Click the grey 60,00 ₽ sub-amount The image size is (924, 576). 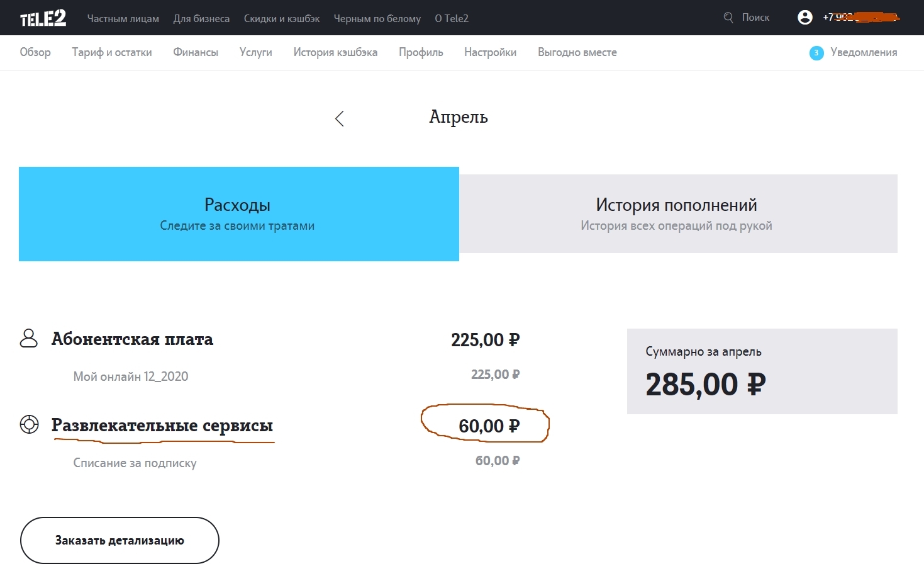(498, 461)
